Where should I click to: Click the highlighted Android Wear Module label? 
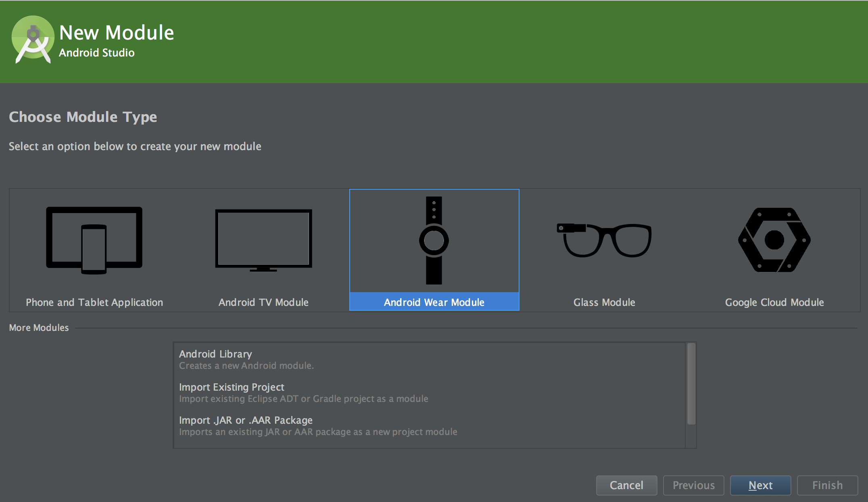[434, 302]
